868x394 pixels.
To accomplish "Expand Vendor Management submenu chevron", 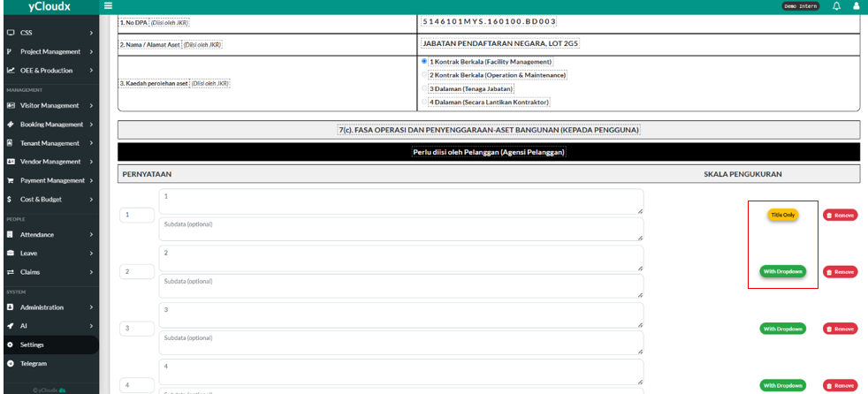I will [91, 162].
